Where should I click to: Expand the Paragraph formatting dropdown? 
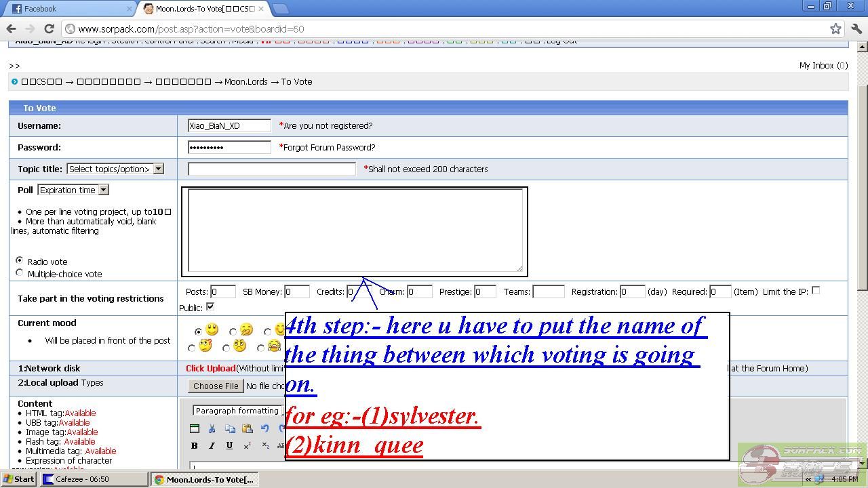(x=237, y=411)
